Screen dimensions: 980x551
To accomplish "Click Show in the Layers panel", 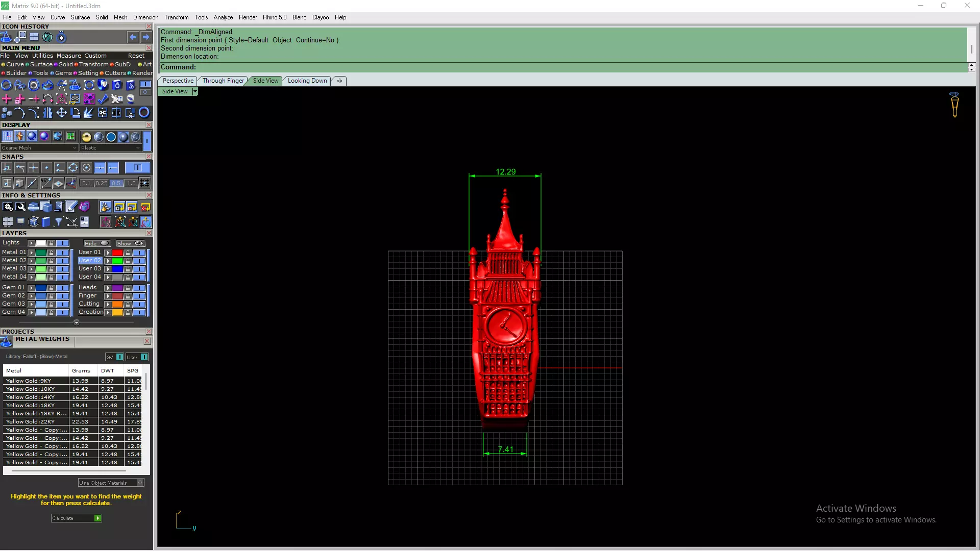I will (x=130, y=243).
